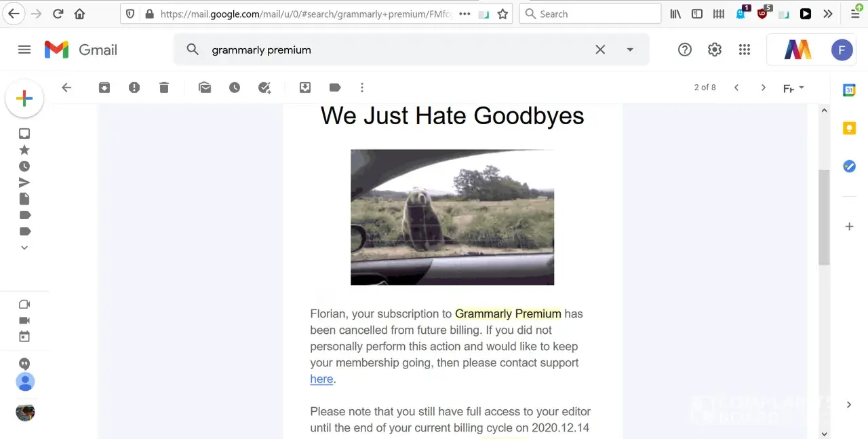Clear the grammarly premium search
Image resolution: width=868 pixels, height=439 pixels.
click(600, 50)
